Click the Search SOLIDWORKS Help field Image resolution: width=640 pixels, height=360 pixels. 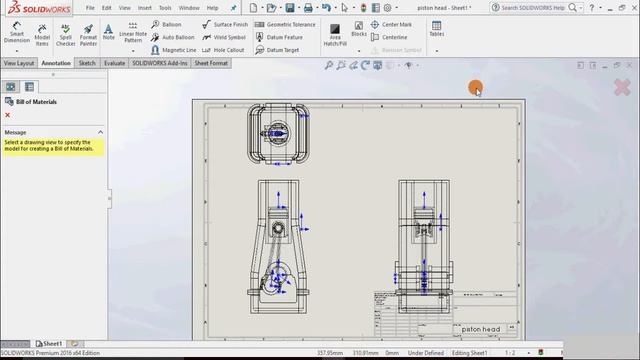(x=533, y=8)
